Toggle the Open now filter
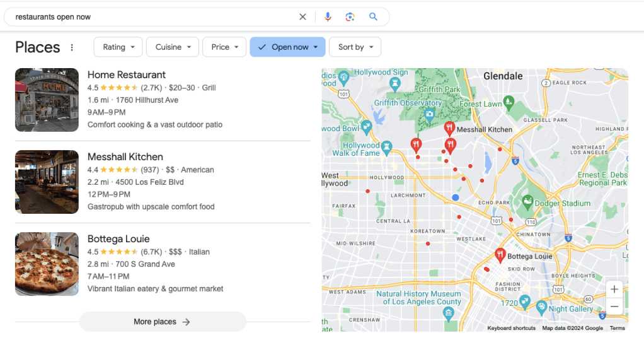 coord(287,47)
